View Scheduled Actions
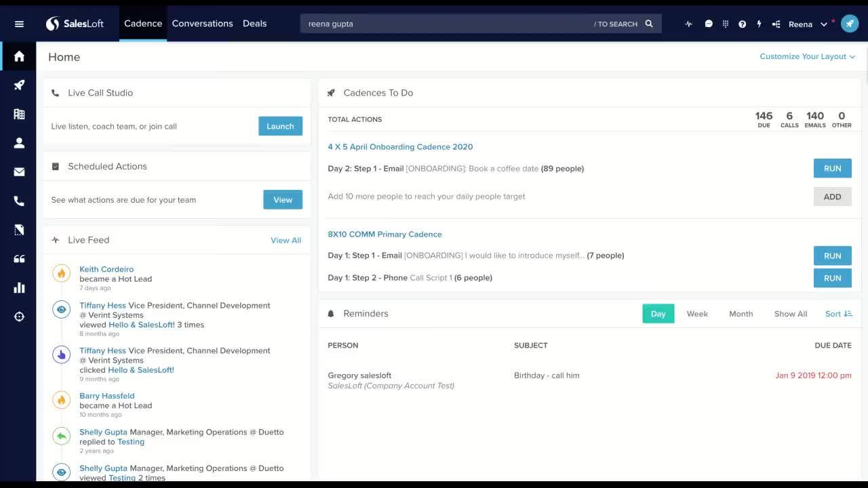Viewport: 868px width, 488px height. coord(283,200)
